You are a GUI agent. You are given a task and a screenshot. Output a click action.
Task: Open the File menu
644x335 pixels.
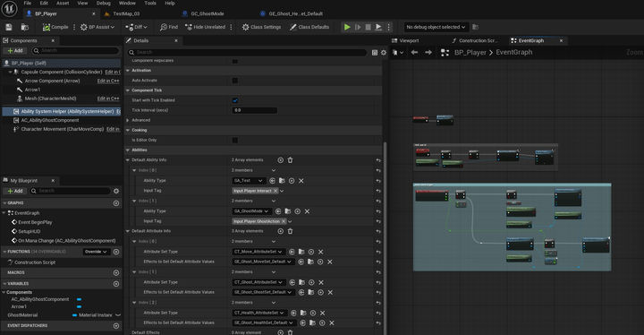27,3
